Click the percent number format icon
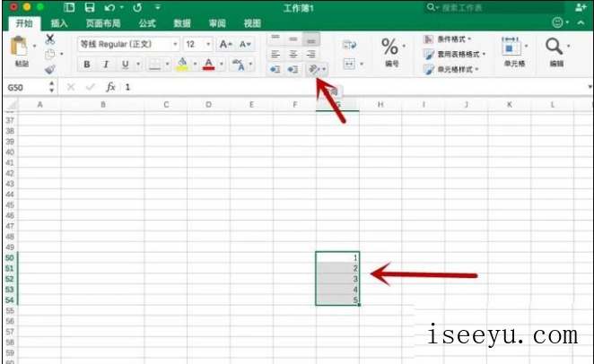 pyautogui.click(x=389, y=47)
